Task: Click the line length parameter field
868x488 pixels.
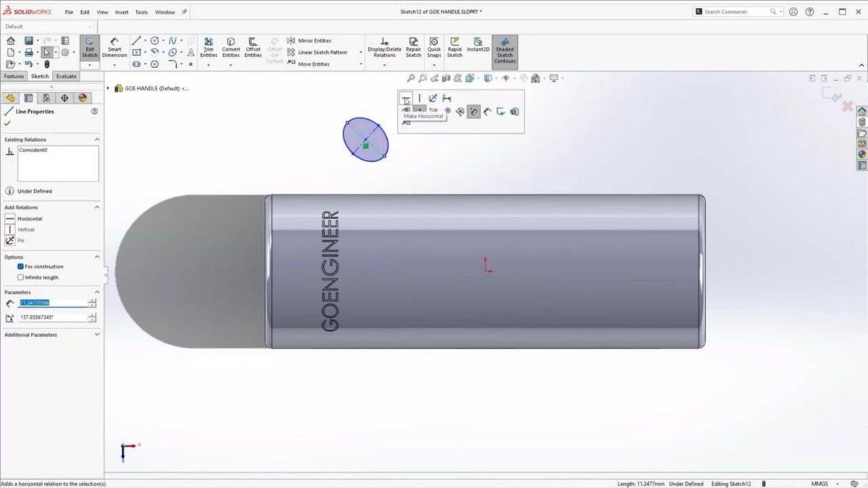Action: pyautogui.click(x=52, y=303)
